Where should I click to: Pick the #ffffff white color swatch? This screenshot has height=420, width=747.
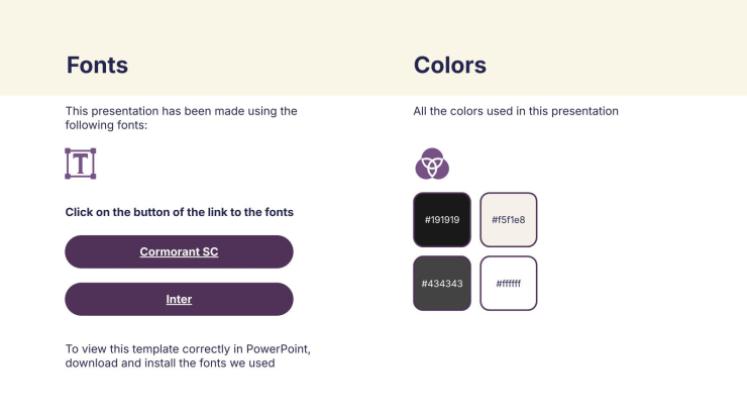[x=508, y=283]
